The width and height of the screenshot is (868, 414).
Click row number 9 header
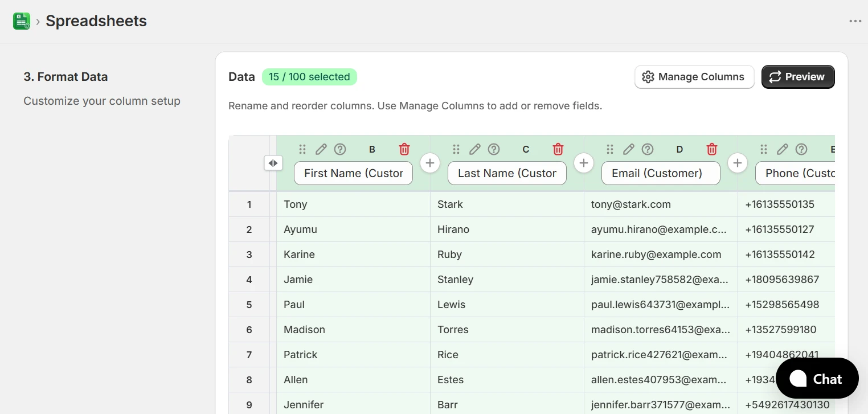249,404
